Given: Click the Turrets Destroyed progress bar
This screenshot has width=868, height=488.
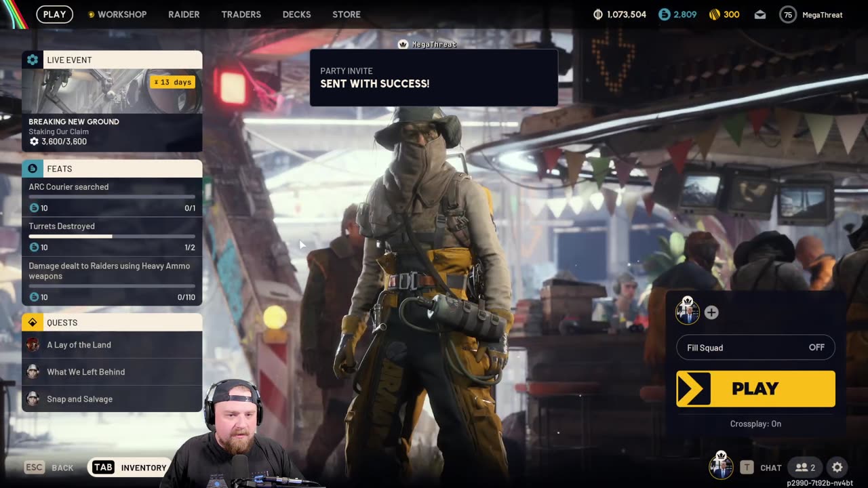Looking at the screenshot, I should [x=112, y=237].
